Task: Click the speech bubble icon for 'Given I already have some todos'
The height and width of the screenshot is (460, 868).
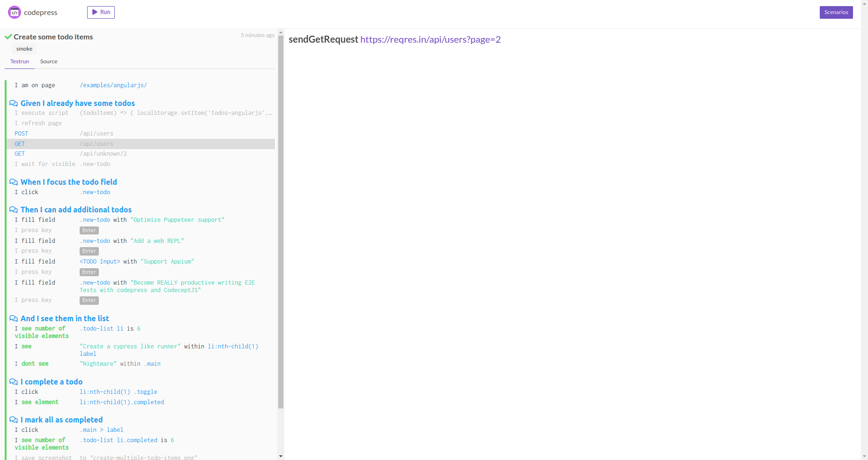Action: (x=14, y=103)
